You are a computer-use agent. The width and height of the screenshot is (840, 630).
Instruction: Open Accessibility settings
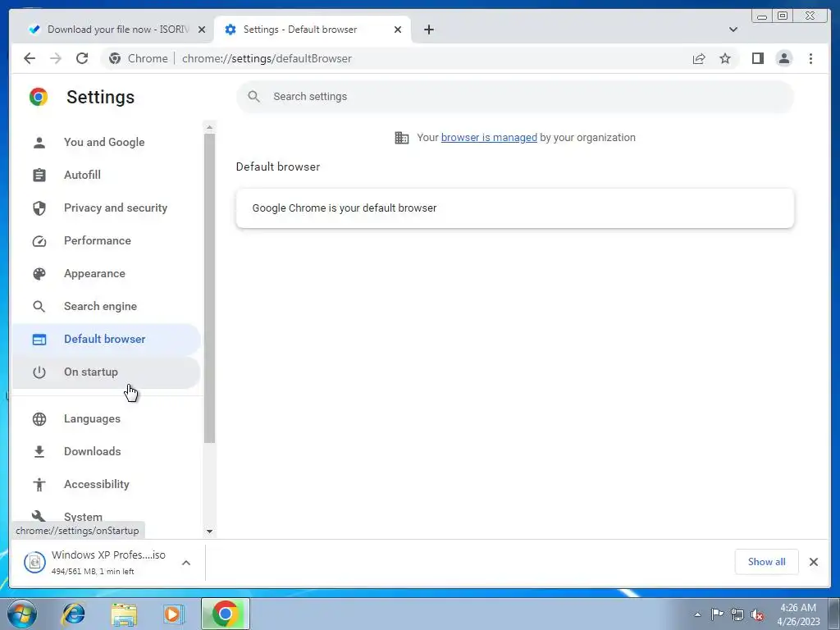coord(106,484)
